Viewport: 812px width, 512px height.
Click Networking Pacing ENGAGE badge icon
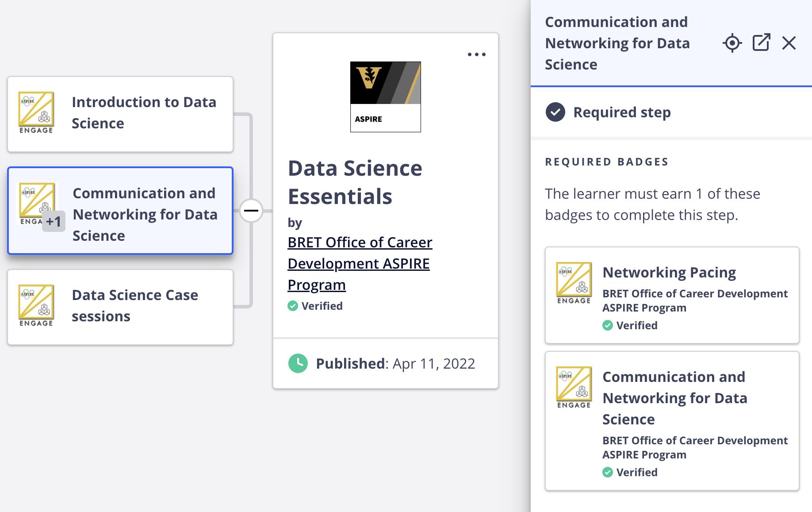click(574, 283)
